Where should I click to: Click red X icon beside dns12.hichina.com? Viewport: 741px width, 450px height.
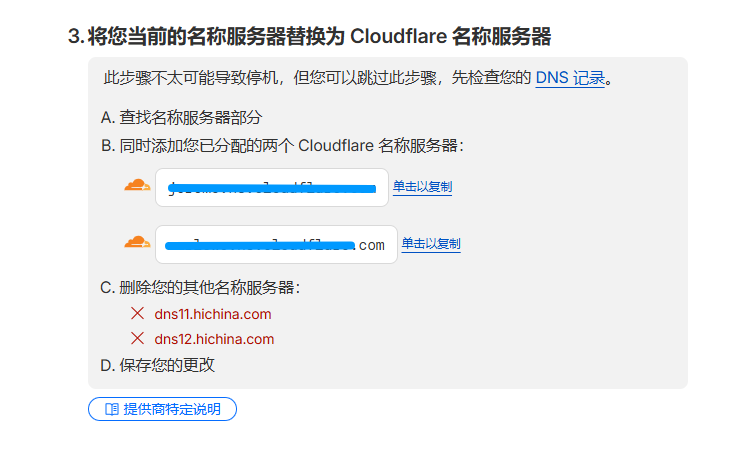coord(138,339)
